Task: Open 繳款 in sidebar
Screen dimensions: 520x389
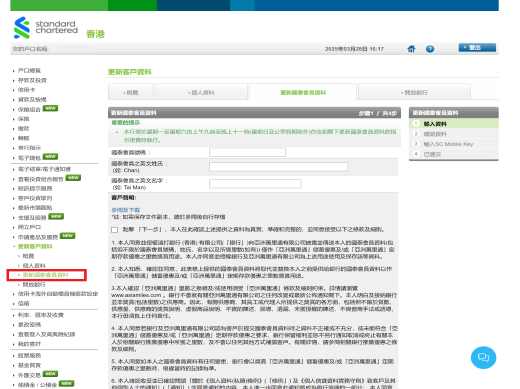Action: click(23, 128)
